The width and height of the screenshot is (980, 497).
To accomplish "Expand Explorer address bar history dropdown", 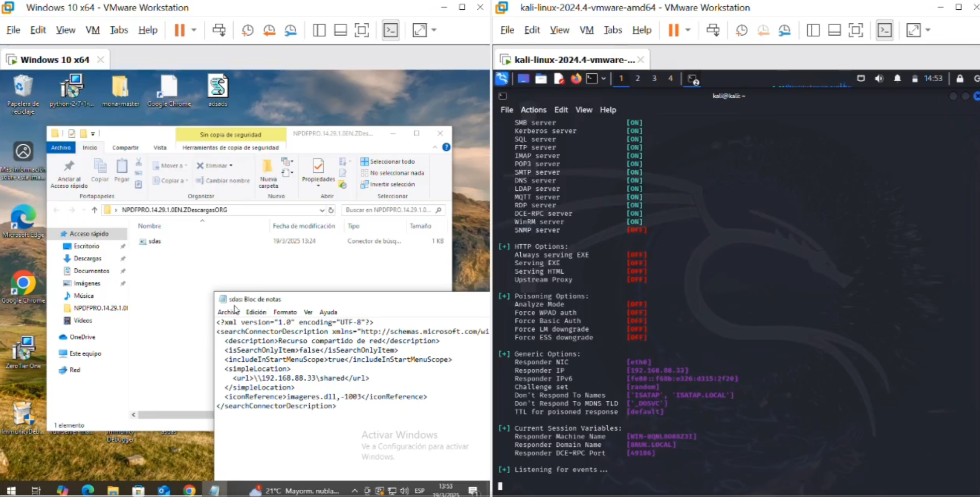I will (322, 210).
